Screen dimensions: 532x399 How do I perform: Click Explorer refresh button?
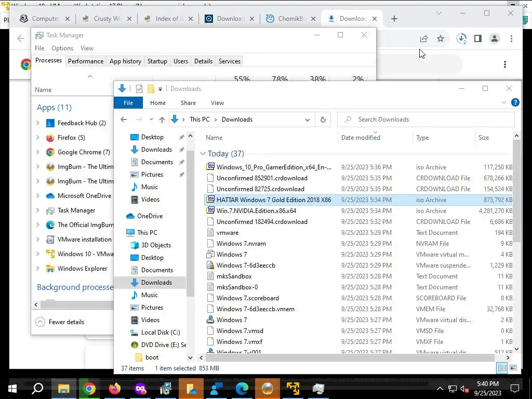point(323,119)
